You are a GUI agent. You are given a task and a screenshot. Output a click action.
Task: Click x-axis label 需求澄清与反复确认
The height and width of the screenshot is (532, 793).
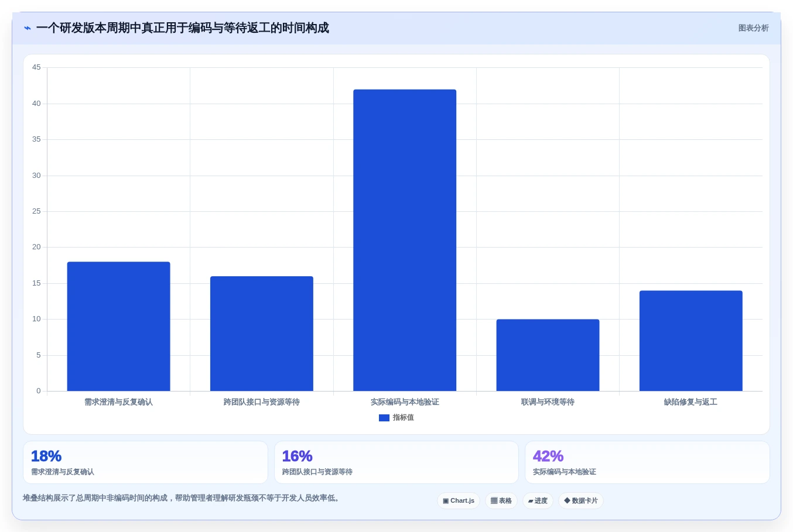point(119,402)
